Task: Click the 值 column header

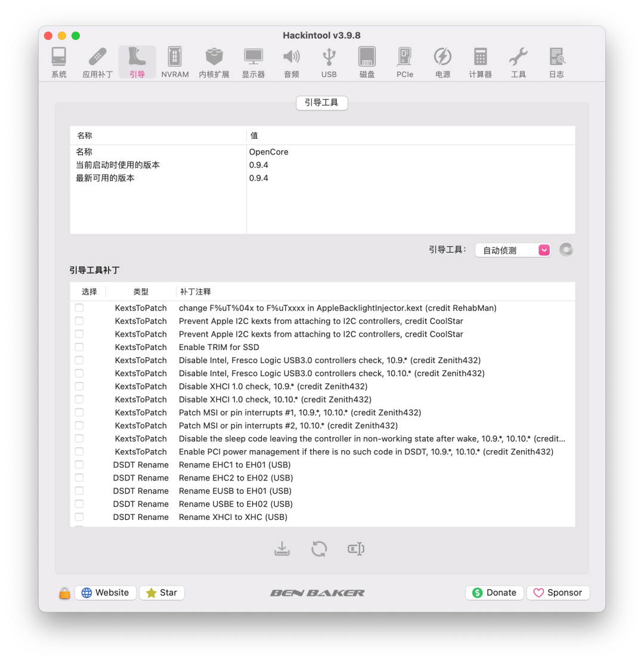Action: [411, 136]
